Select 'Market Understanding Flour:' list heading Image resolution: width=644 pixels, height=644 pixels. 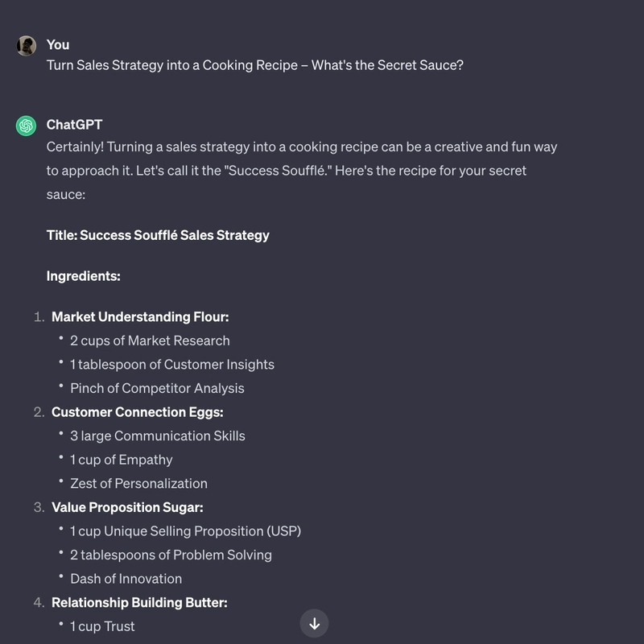pyautogui.click(x=140, y=317)
